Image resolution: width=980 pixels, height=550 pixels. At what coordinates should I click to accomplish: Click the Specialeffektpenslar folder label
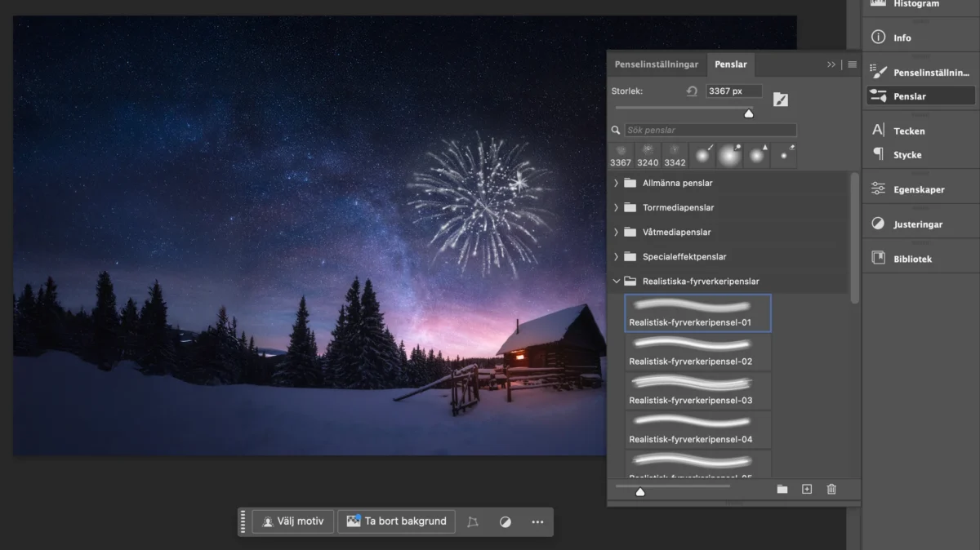tap(684, 257)
